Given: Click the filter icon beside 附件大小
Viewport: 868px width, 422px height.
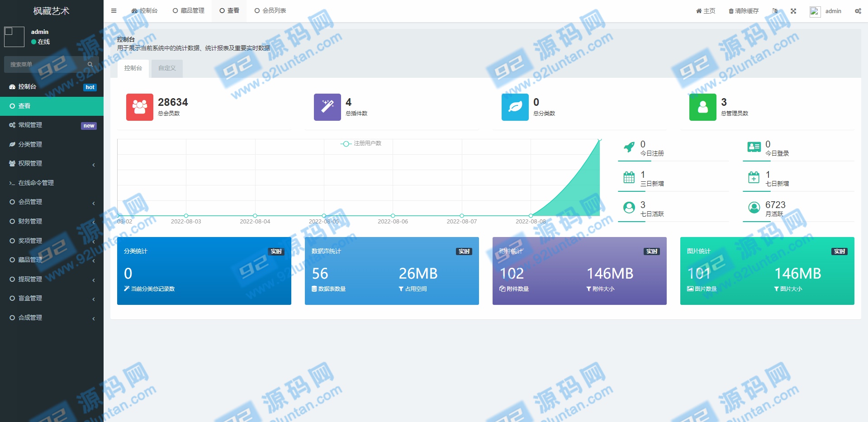Looking at the screenshot, I should [x=589, y=289].
